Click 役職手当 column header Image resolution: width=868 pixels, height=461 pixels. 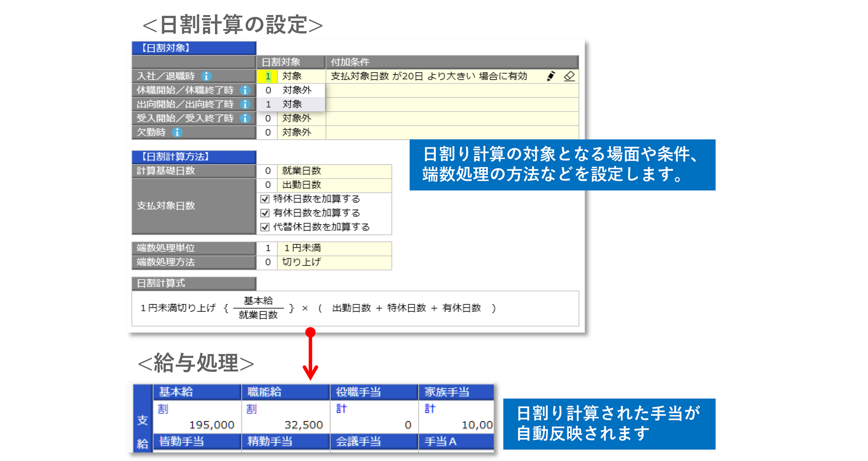click(374, 392)
